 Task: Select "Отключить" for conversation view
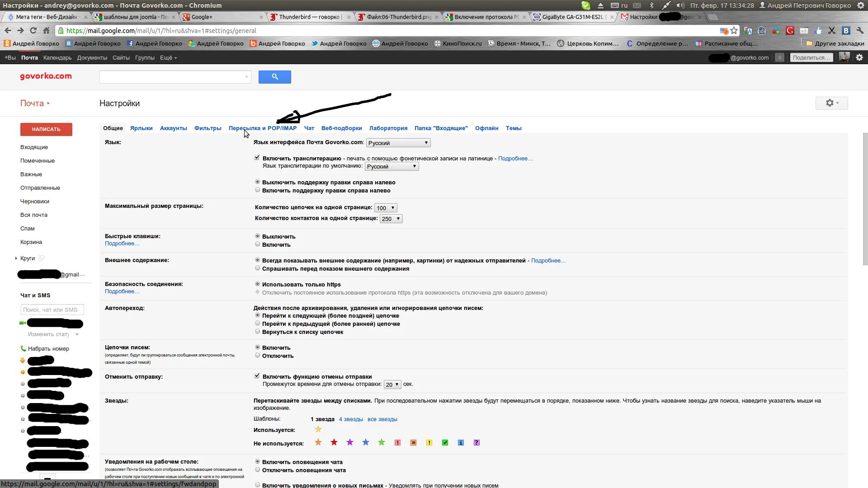[258, 356]
